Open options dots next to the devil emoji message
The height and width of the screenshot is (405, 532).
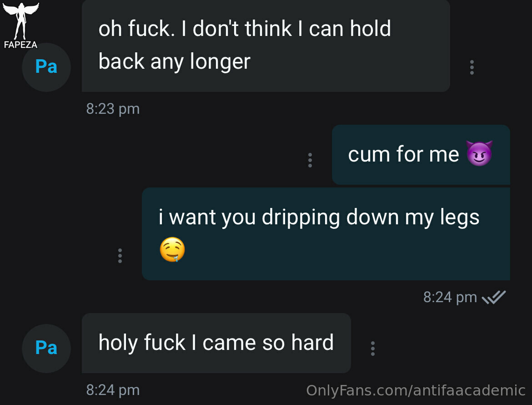click(x=310, y=160)
